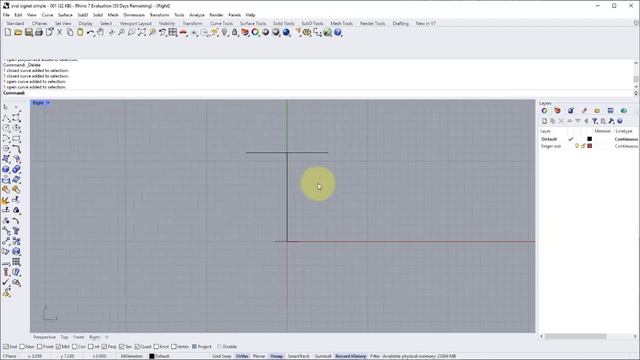640x360 pixels.
Task: Toggle Gumball in status bar
Action: [323, 356]
